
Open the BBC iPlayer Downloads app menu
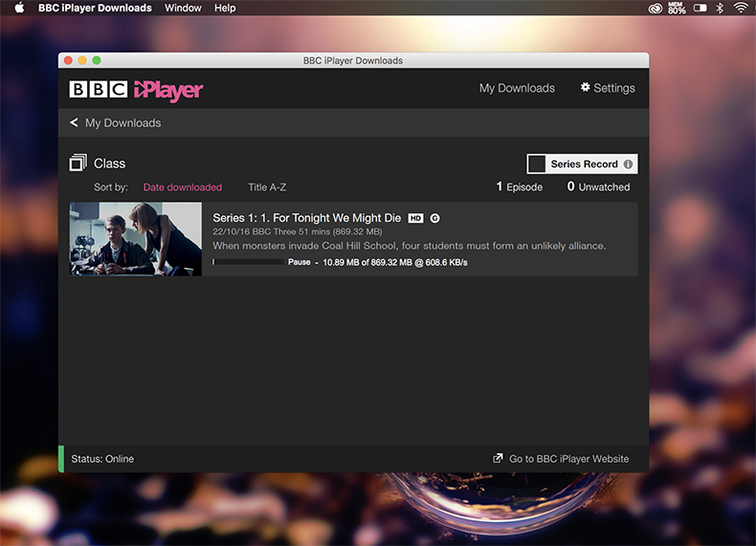(95, 8)
